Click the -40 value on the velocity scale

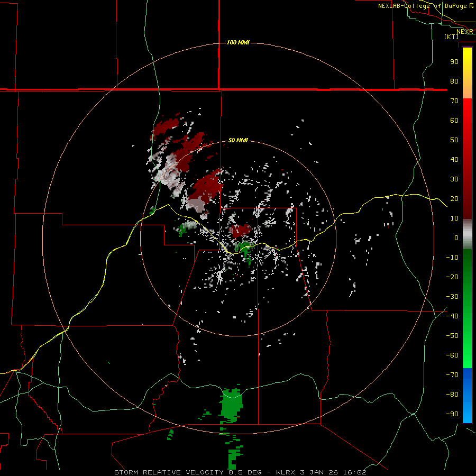tap(452, 316)
